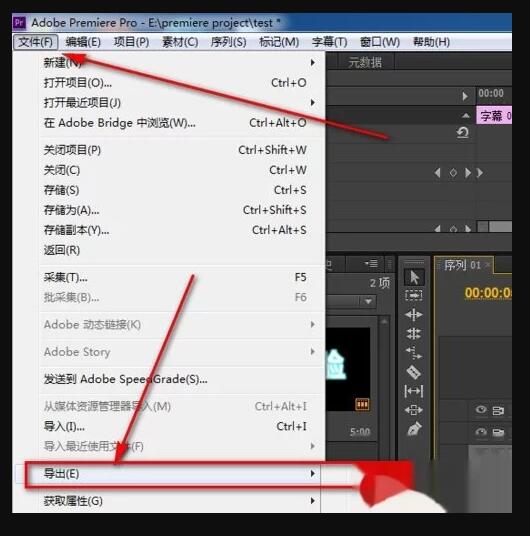
Task: Open the 文件(F) menu
Action: click(x=36, y=42)
